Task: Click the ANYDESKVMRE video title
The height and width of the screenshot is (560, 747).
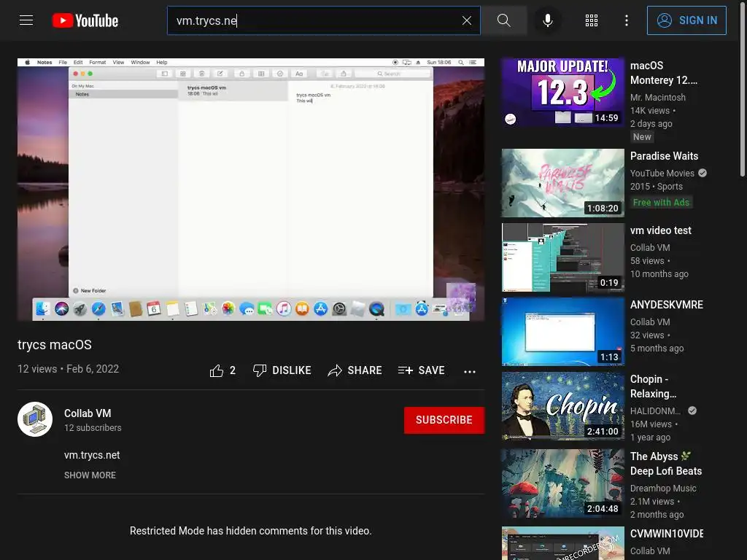Action: (x=667, y=305)
